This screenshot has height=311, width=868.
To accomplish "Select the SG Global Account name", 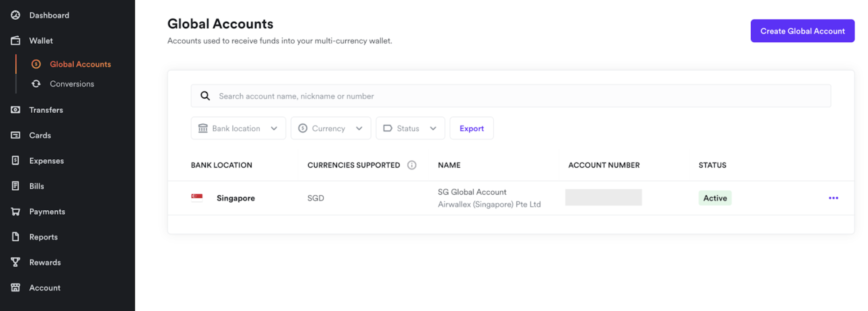I will click(472, 192).
